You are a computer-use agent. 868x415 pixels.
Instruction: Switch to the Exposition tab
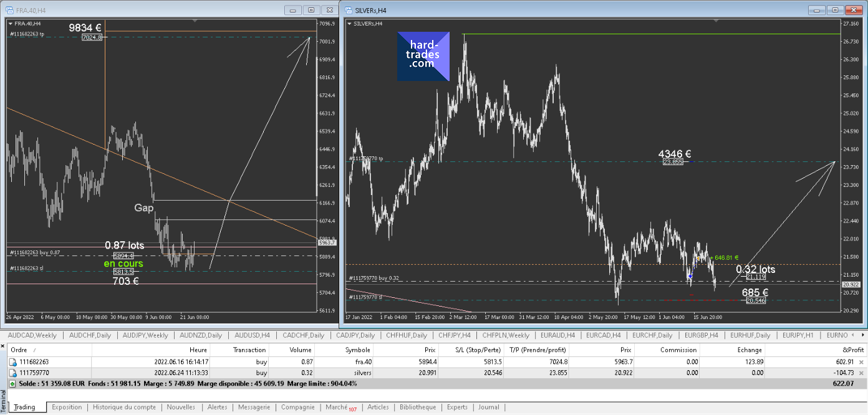67,407
